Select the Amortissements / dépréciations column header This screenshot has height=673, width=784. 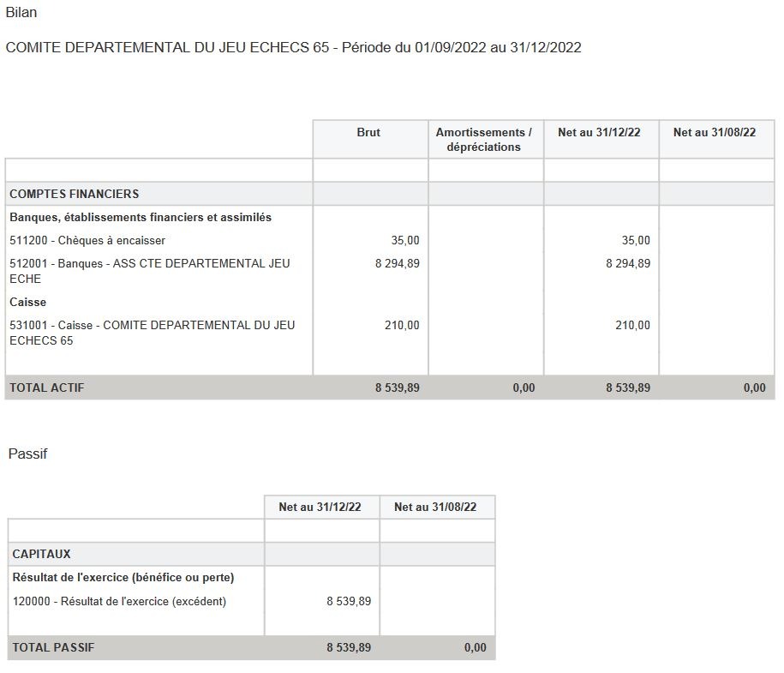[x=483, y=140]
